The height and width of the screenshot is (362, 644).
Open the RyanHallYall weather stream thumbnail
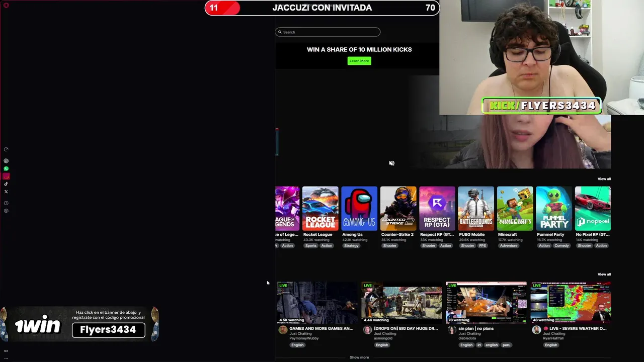(x=571, y=302)
